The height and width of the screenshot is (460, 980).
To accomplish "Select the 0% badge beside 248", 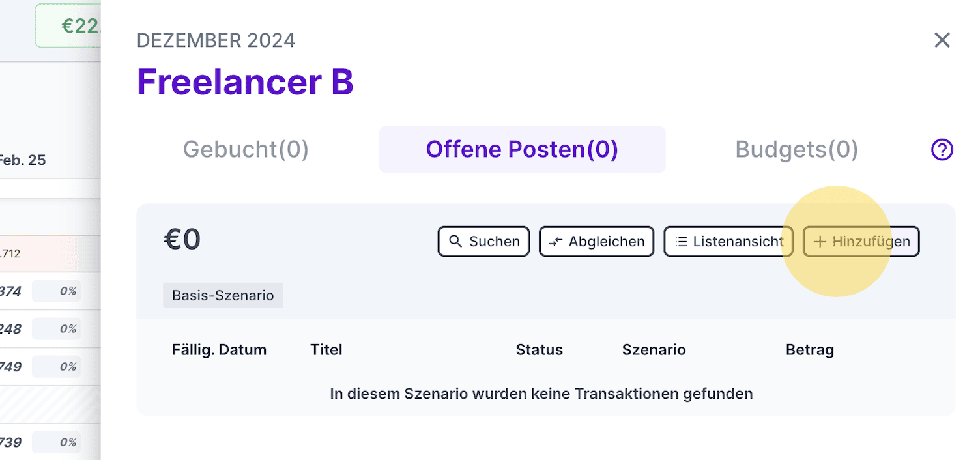I will click(x=57, y=329).
